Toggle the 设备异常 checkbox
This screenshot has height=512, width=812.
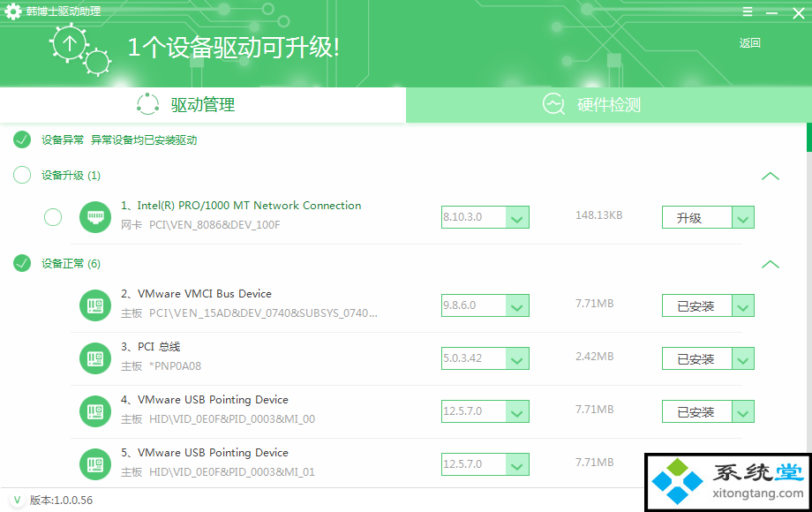(x=22, y=139)
